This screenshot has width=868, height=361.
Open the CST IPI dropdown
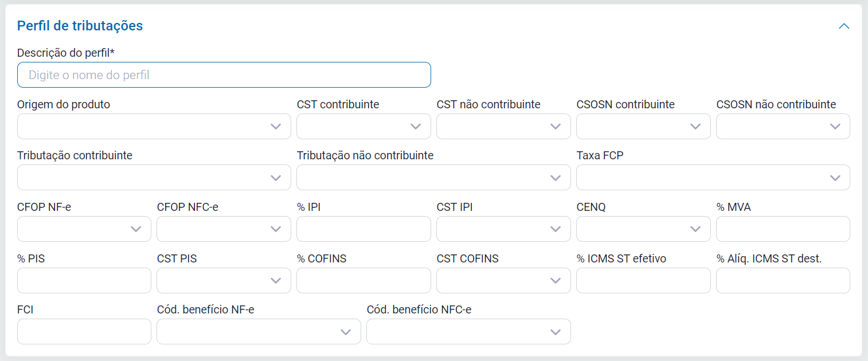tap(503, 229)
